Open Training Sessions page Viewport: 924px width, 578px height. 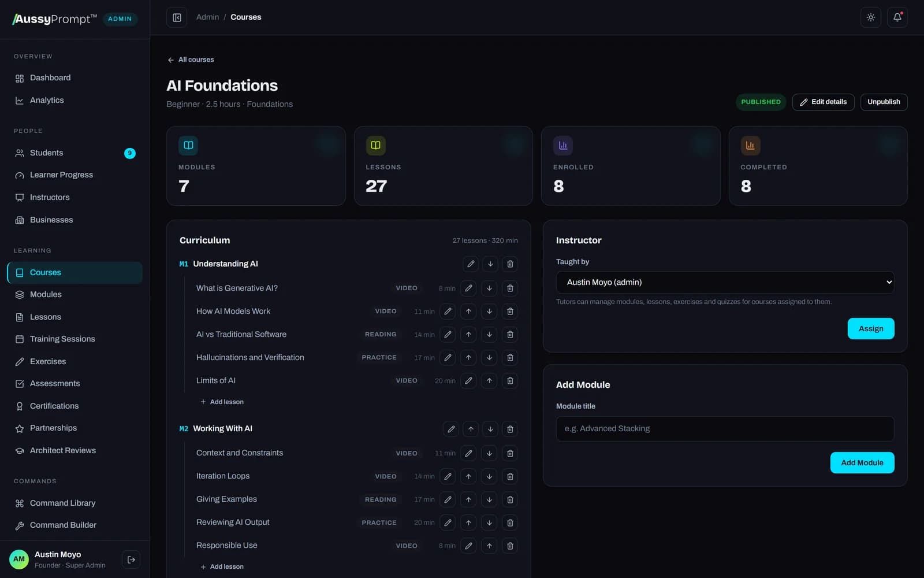pos(74,339)
